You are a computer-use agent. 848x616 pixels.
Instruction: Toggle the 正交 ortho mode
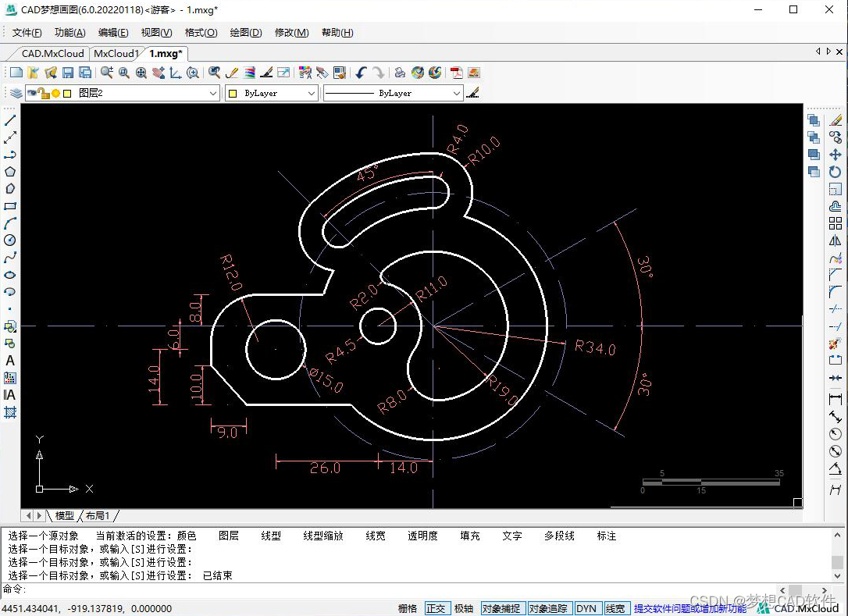pos(437,608)
